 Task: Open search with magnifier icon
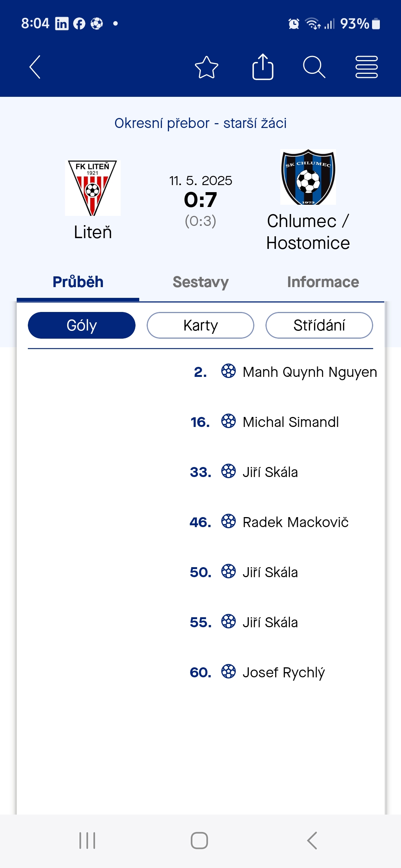point(314,67)
